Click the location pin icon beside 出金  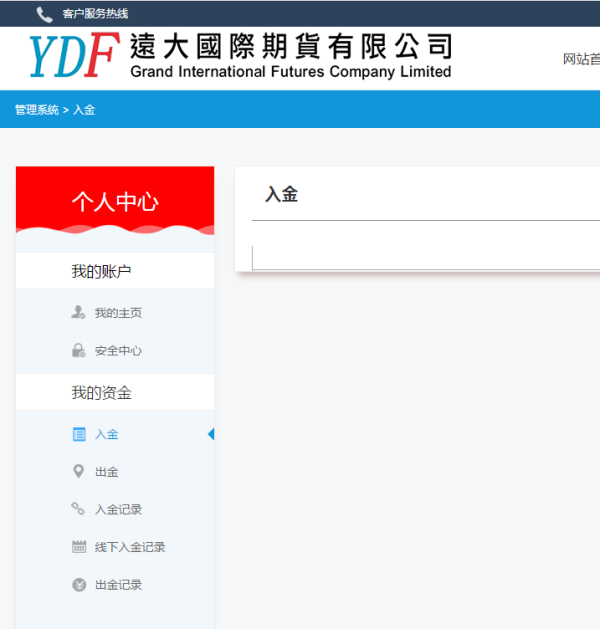(79, 472)
